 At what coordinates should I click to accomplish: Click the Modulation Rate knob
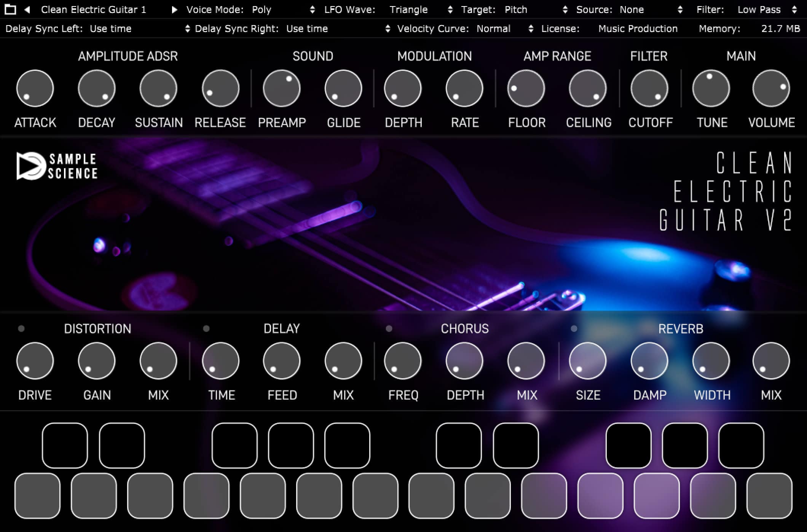tap(464, 88)
